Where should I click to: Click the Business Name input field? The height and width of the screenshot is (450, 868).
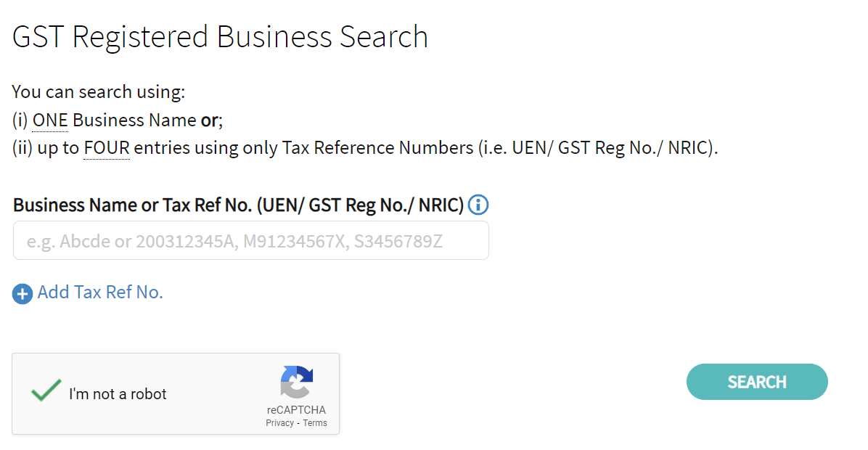click(x=250, y=240)
